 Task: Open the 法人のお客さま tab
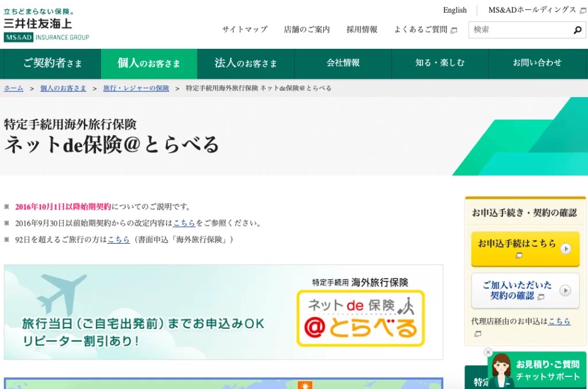(246, 63)
